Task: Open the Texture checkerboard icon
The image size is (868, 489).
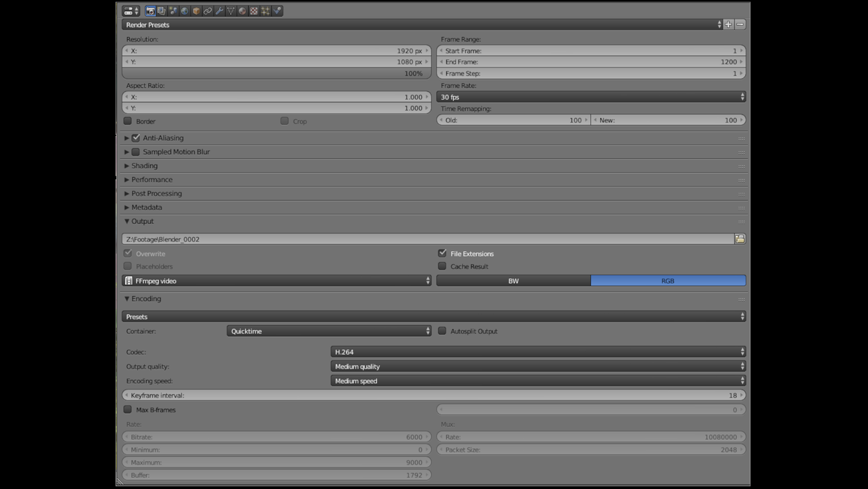Action: tap(254, 11)
